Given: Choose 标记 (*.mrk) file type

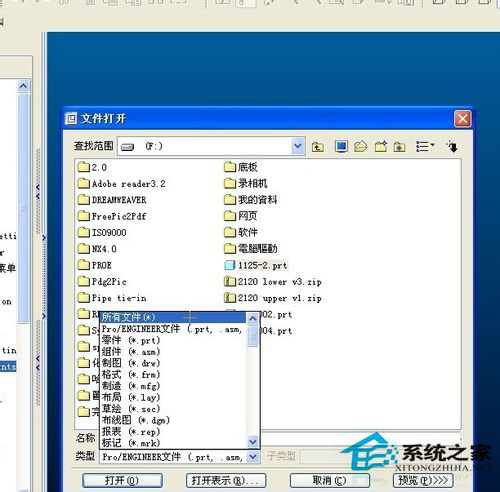Looking at the screenshot, I should click(x=173, y=443).
